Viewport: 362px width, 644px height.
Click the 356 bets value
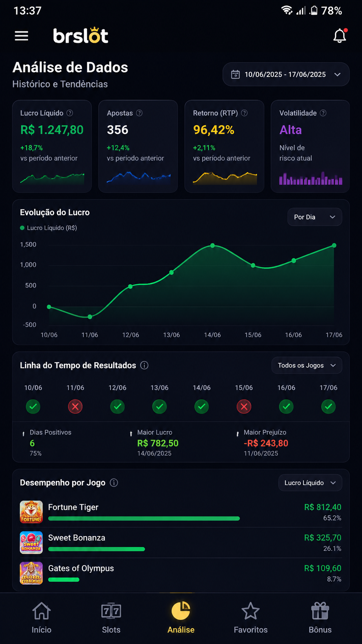tap(117, 130)
